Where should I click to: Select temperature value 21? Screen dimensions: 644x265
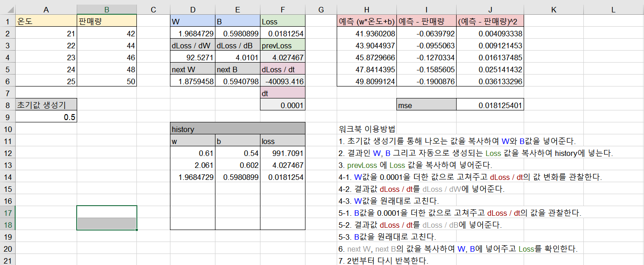pyautogui.click(x=46, y=33)
